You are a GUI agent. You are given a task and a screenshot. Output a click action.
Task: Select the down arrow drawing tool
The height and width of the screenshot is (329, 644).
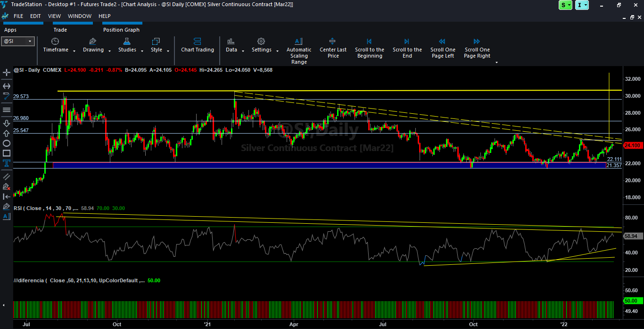point(7,123)
